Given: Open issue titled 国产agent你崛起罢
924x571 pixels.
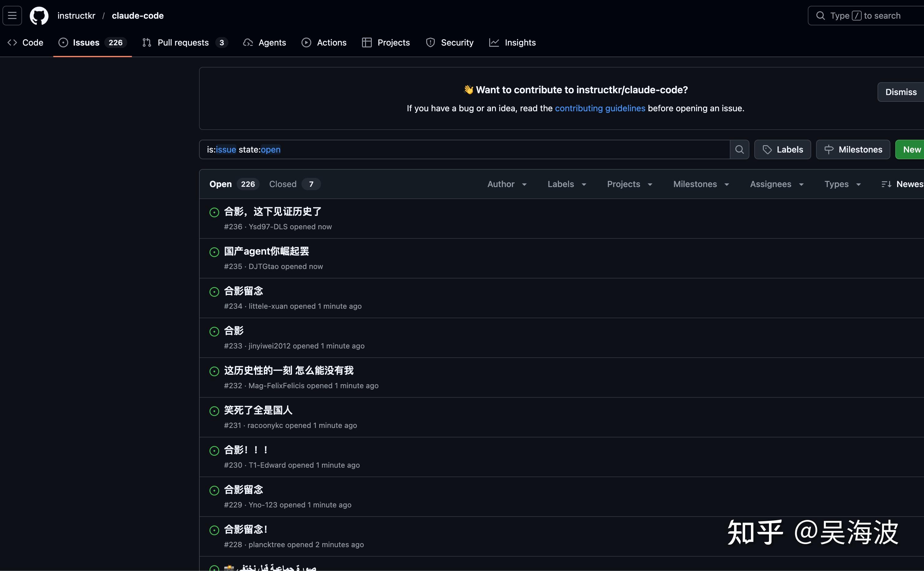Looking at the screenshot, I should (x=266, y=251).
